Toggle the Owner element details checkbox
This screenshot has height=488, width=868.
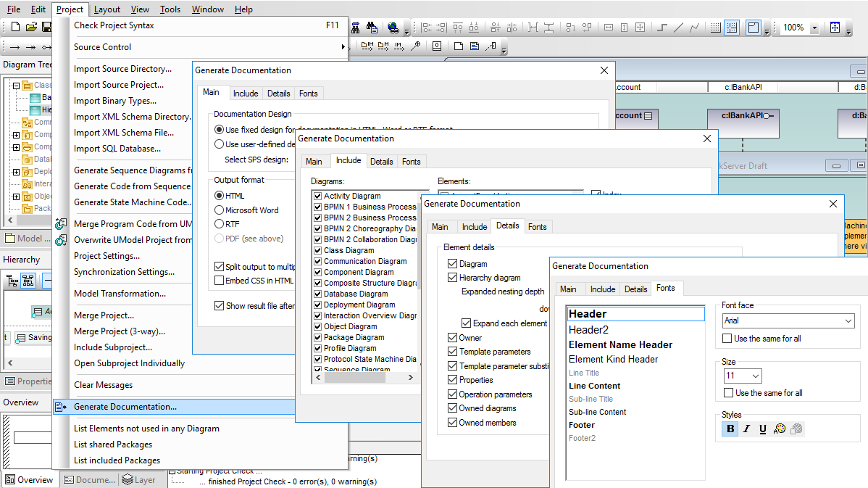(x=452, y=337)
